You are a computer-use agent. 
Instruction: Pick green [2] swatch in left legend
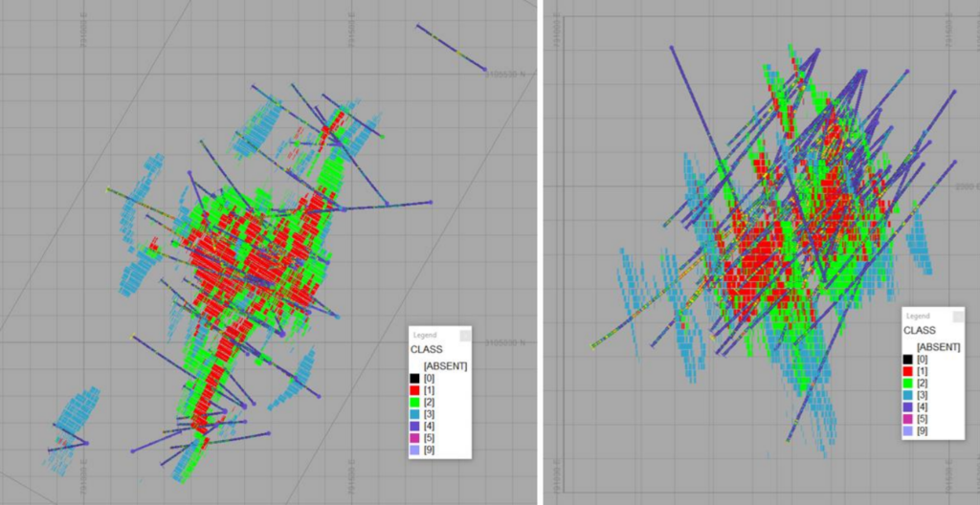pos(414,403)
